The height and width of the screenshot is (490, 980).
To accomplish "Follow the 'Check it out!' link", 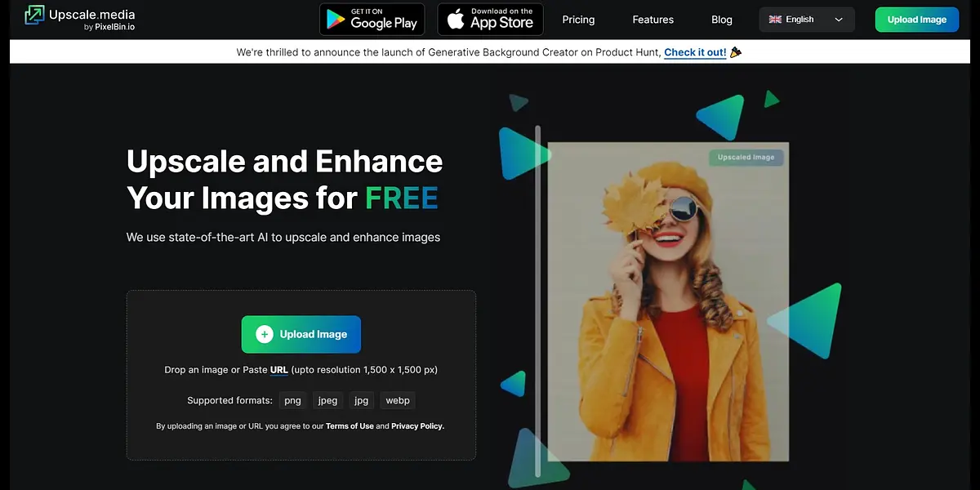I will click(694, 52).
